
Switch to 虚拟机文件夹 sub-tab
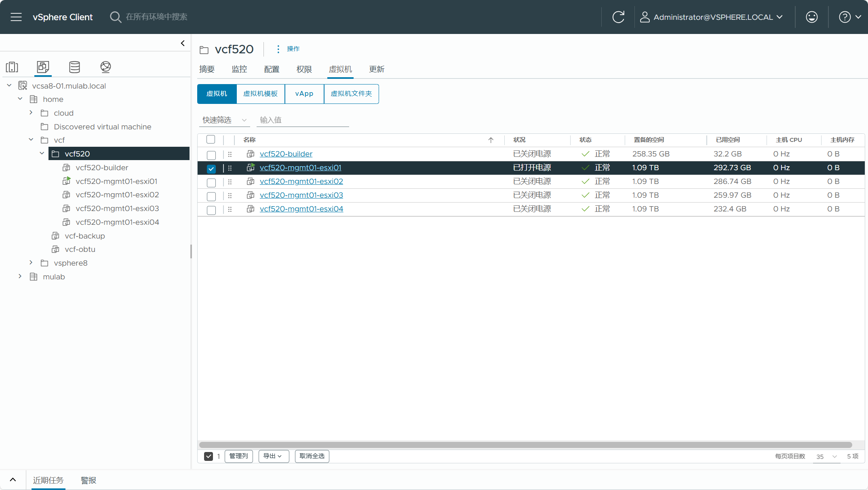pos(351,94)
